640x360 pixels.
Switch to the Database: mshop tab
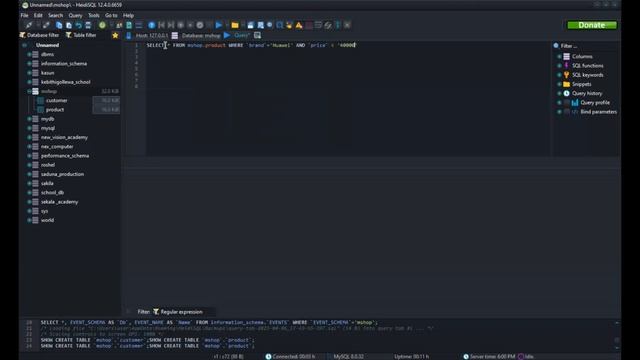point(197,36)
